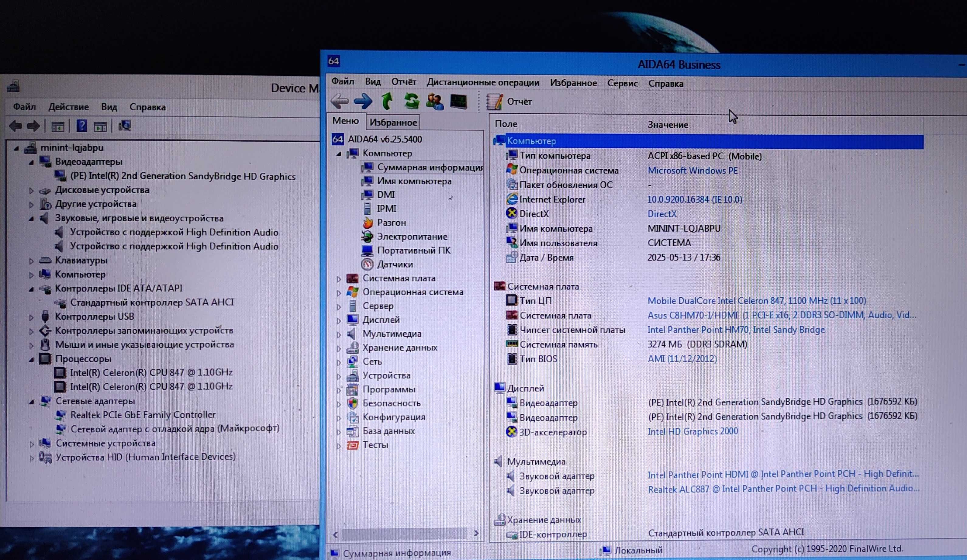Open the Файл menu in Device Manager
Screen dimensions: 967x560
coord(24,106)
